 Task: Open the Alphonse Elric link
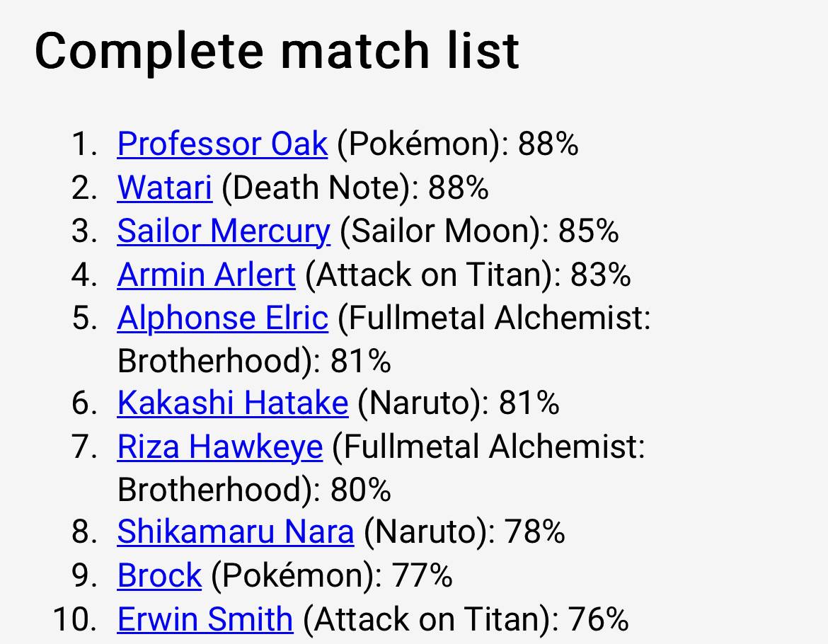tap(223, 318)
